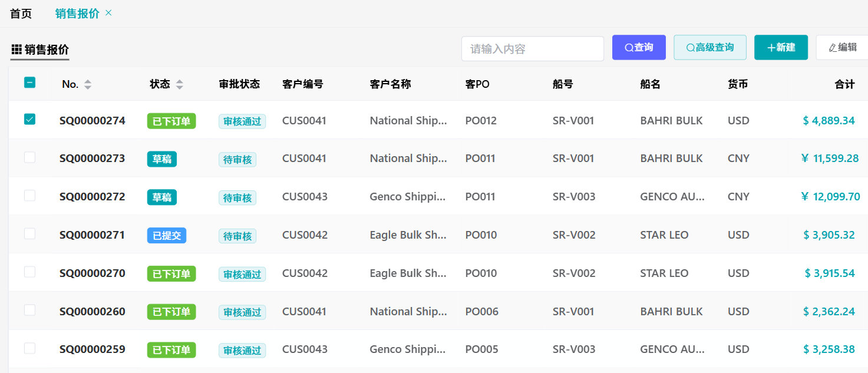
Task: Click the 编辑 edit button
Action: (843, 48)
